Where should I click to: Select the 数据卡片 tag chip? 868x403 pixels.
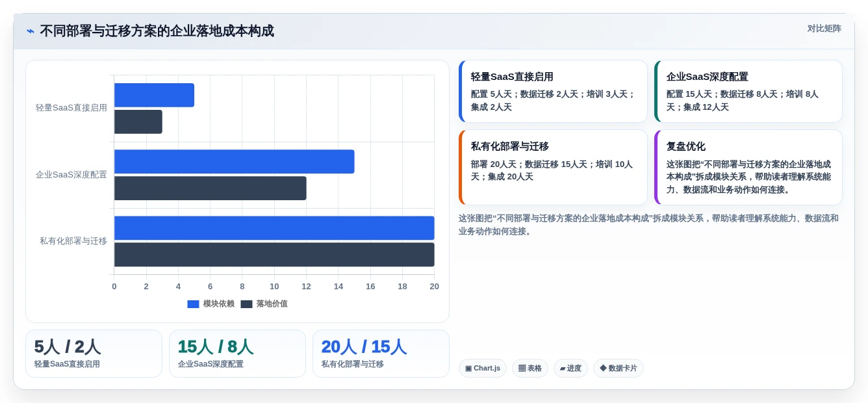coord(619,369)
